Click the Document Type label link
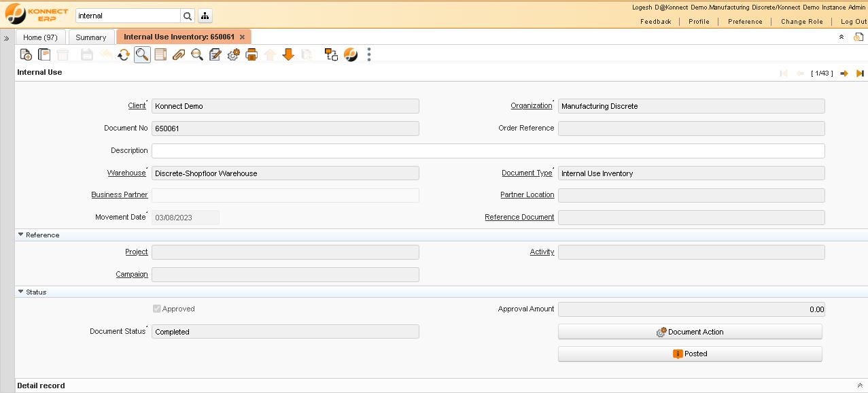The height and width of the screenshot is (393, 868). (x=527, y=173)
